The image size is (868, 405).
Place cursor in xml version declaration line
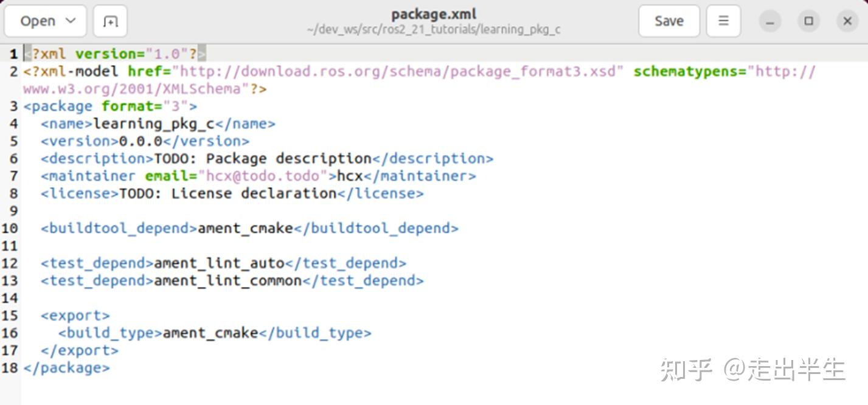pyautogui.click(x=114, y=54)
